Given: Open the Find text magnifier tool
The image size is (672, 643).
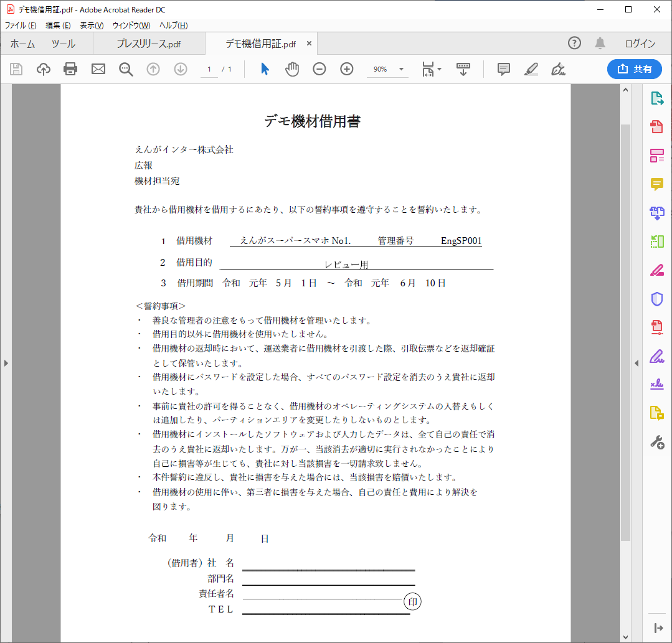Looking at the screenshot, I should (x=126, y=69).
